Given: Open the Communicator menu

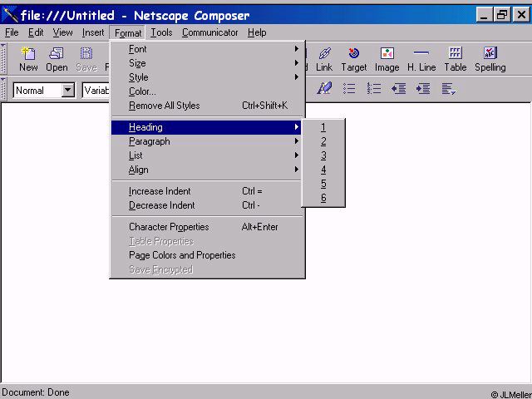Looking at the screenshot, I should point(209,32).
